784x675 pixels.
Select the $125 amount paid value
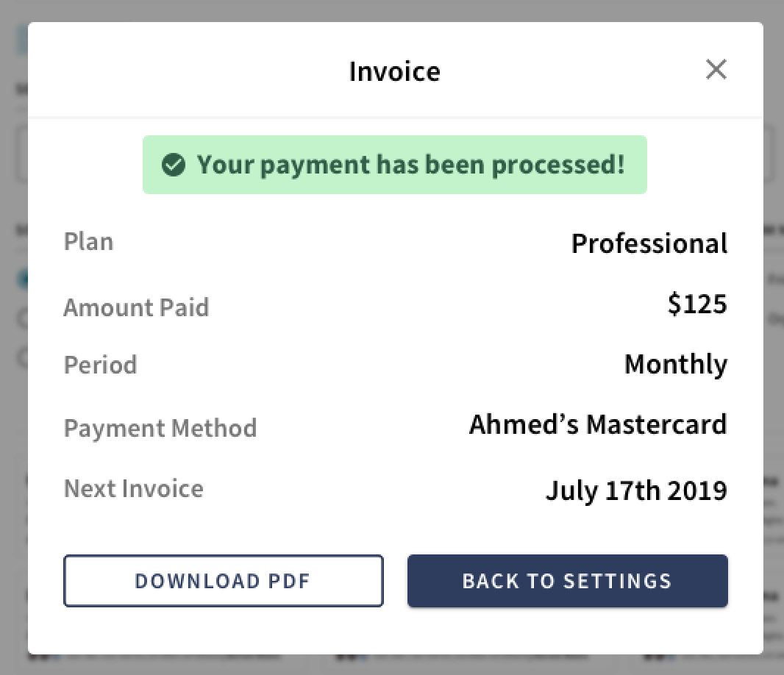[697, 303]
